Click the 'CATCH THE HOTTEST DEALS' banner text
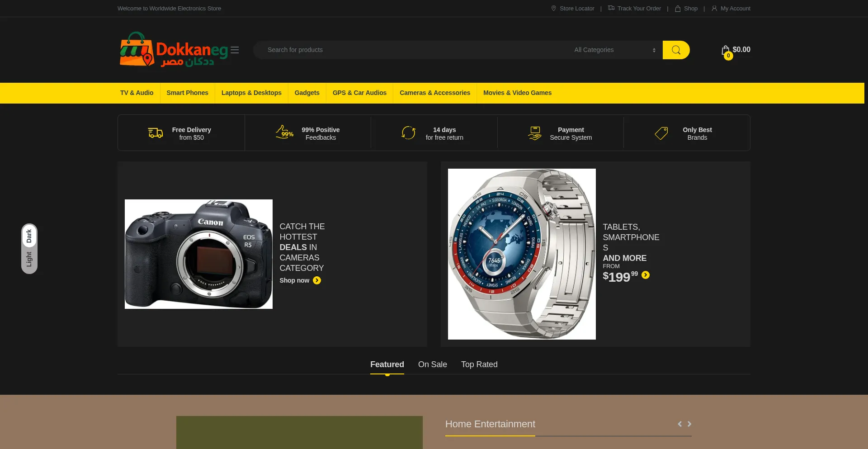The height and width of the screenshot is (449, 868). [302, 247]
